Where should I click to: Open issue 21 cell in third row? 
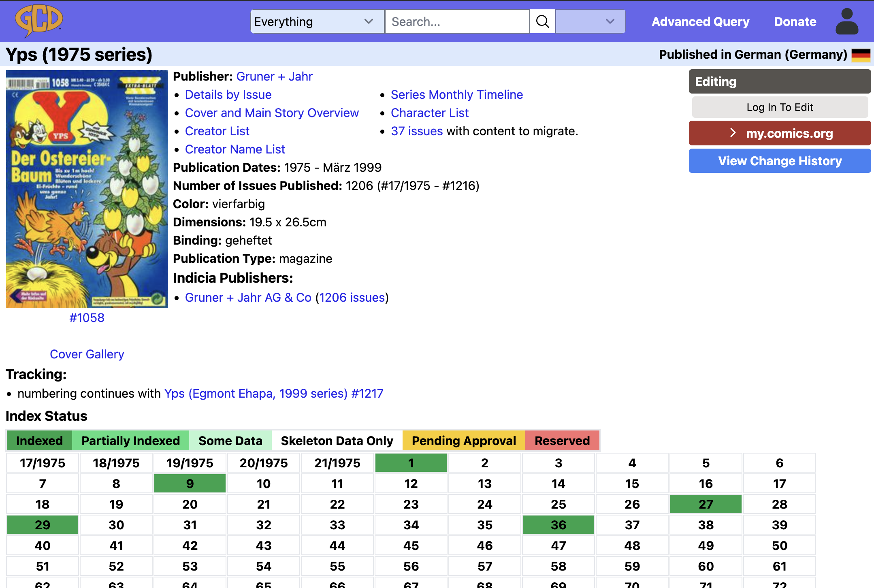tap(264, 504)
